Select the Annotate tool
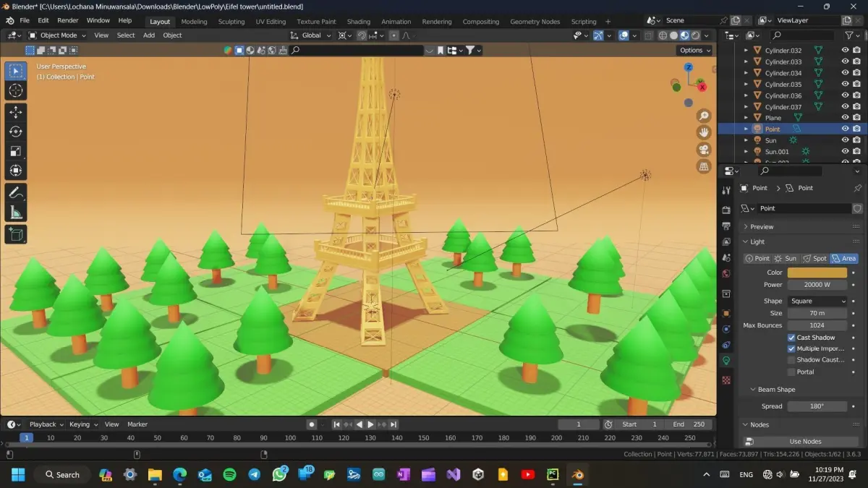 pos(16,192)
